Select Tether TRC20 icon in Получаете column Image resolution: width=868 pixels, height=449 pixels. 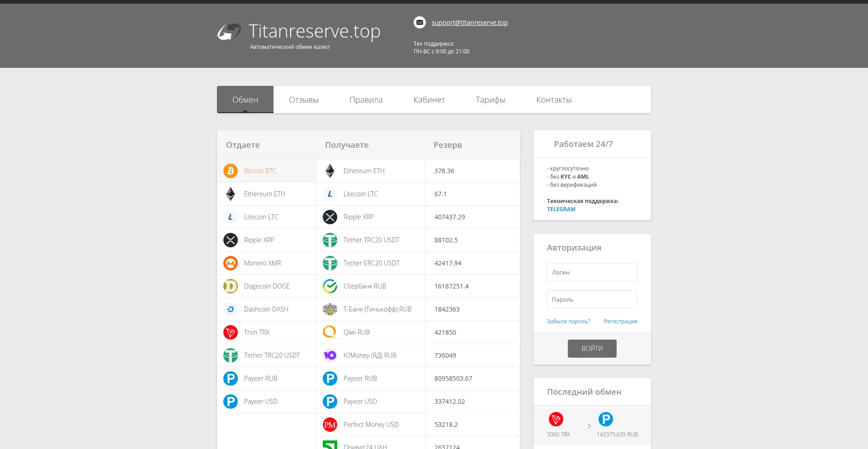(x=330, y=240)
